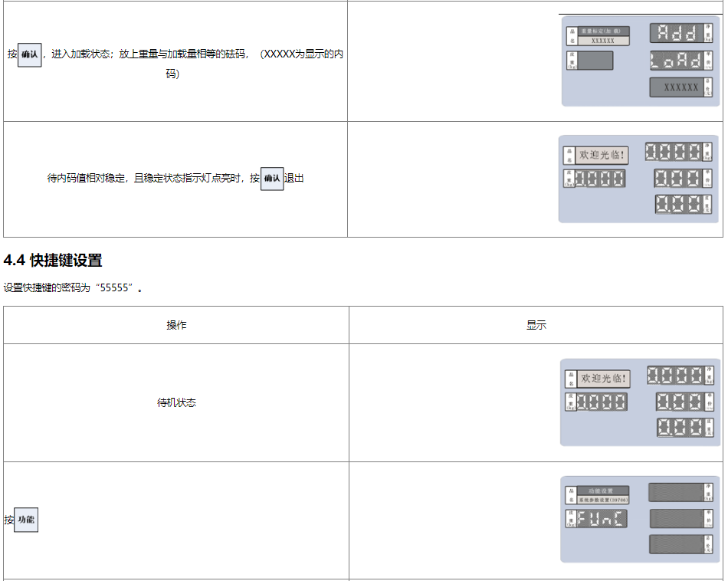Click the 待机状态 table cell text
Screen dimensions: 728x581
pos(176,402)
